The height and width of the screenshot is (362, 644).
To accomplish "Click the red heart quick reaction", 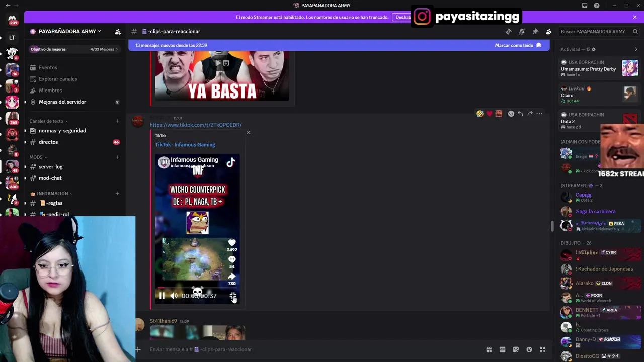I will (x=489, y=114).
